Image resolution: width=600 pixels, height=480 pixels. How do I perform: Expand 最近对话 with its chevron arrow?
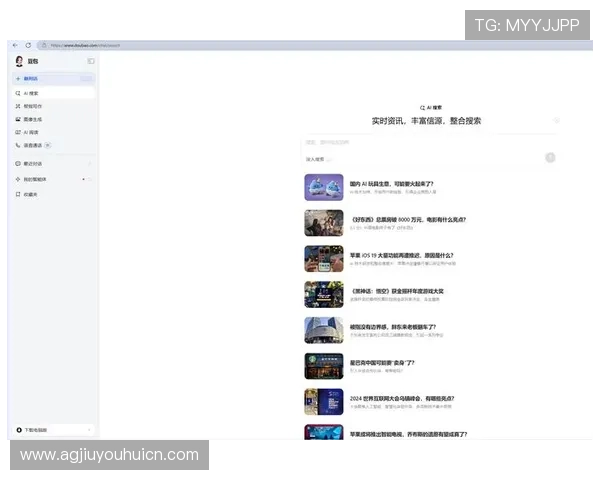[x=90, y=163]
